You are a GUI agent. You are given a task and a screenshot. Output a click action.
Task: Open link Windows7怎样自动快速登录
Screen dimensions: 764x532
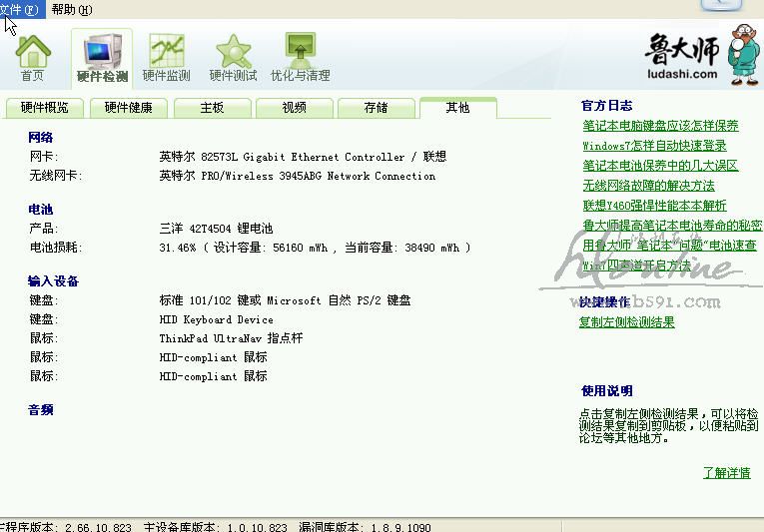click(654, 146)
